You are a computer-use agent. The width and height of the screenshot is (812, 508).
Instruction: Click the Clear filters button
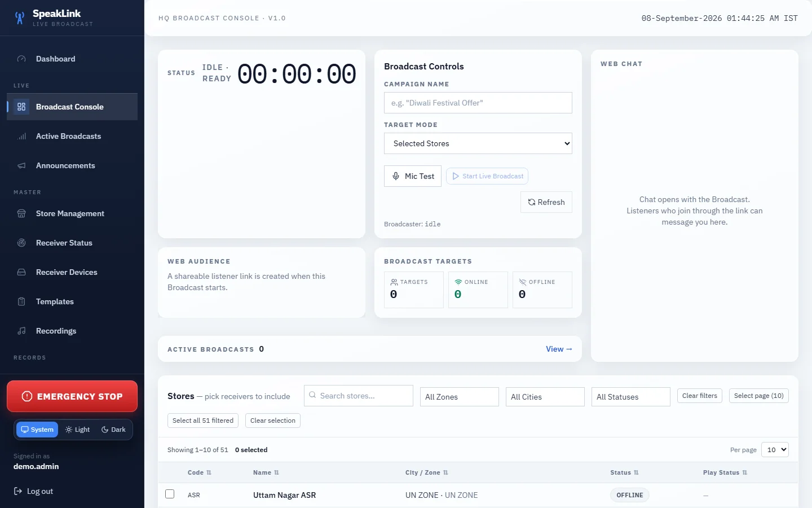click(700, 396)
